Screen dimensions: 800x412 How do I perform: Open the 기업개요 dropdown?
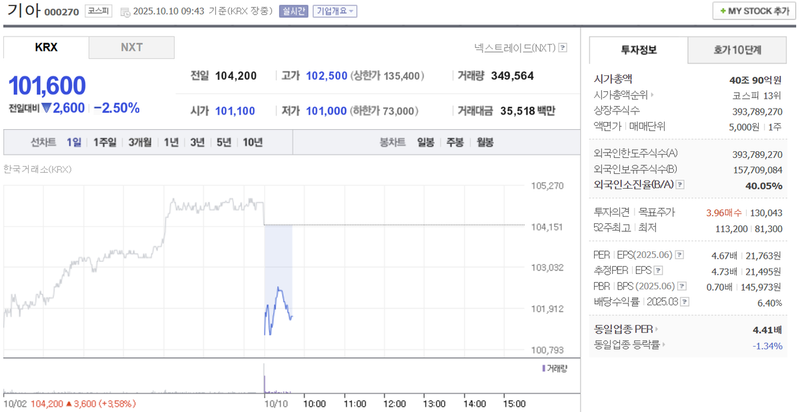click(335, 12)
